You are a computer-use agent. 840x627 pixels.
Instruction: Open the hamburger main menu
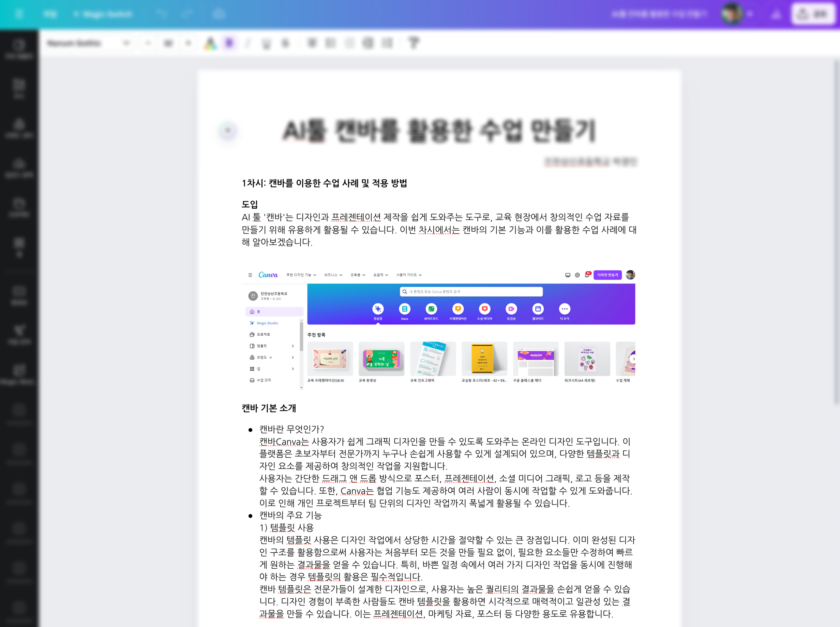coord(19,14)
